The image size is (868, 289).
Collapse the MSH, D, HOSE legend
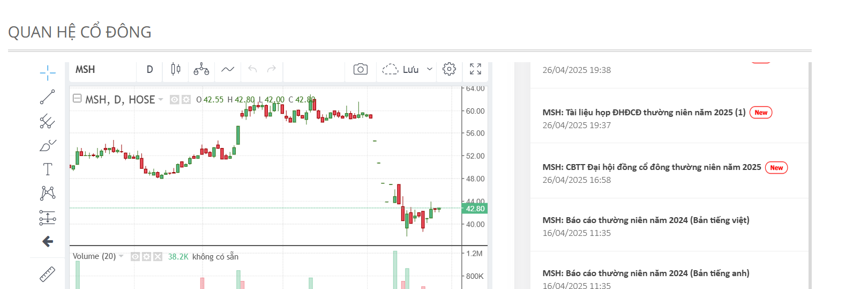coord(77,99)
